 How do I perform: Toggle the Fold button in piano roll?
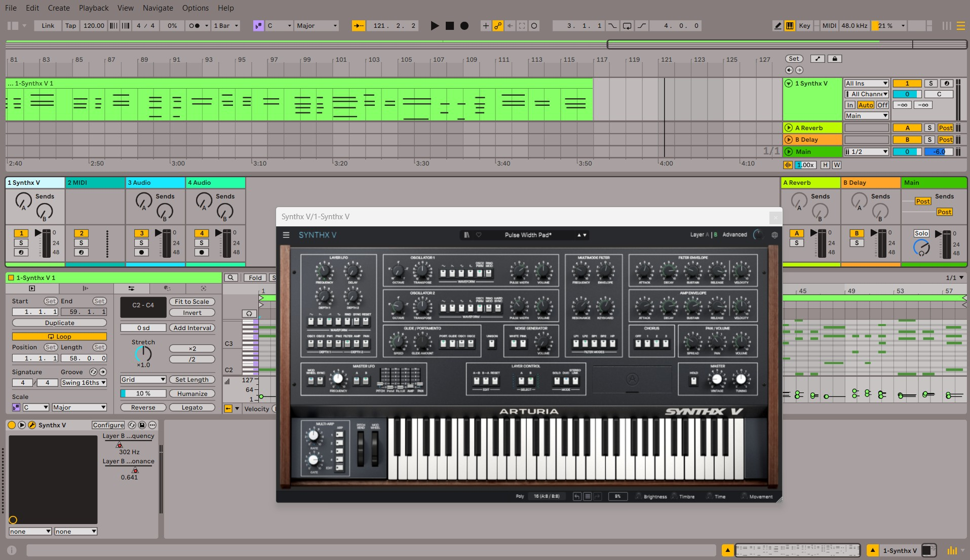point(255,278)
